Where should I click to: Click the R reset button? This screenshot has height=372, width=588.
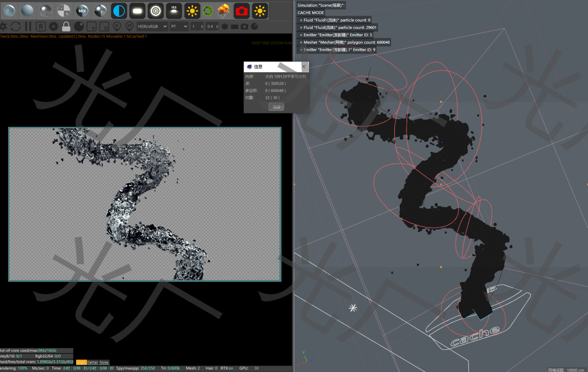[41, 26]
